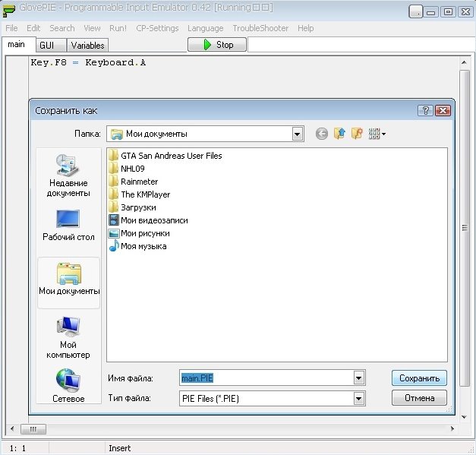The width and height of the screenshot is (476, 455).
Task: Select the NHL09 folder
Action: (127, 169)
